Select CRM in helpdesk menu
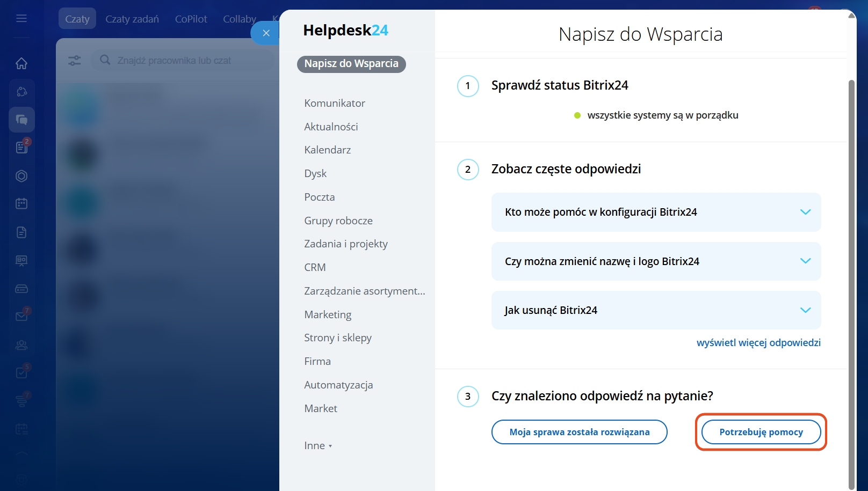Viewport: 868px width, 491px height. (x=315, y=267)
